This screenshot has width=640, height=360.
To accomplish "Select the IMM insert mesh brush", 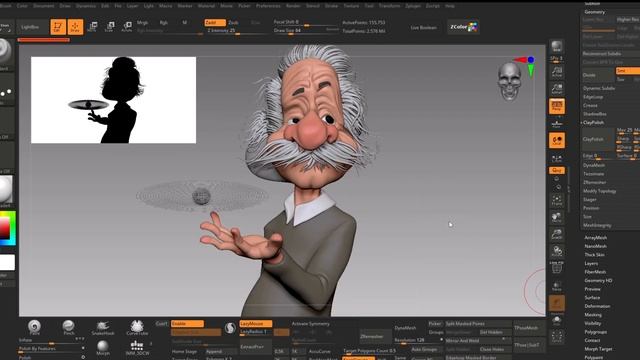I will (x=137, y=347).
